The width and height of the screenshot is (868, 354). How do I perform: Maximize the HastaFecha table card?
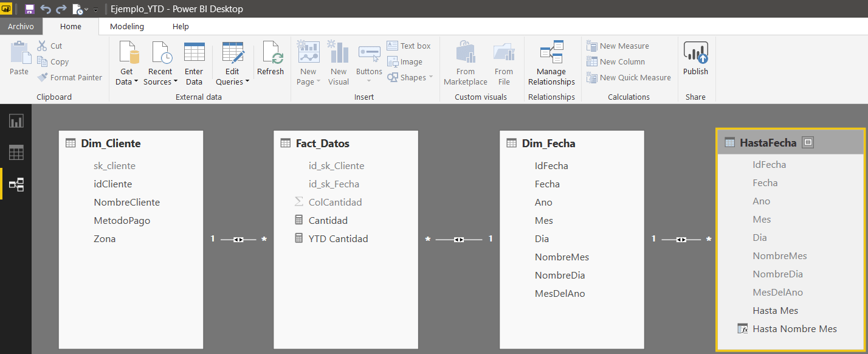coord(807,142)
